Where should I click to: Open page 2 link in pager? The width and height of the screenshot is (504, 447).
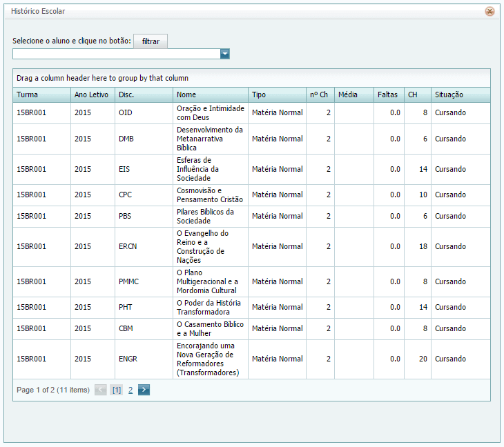[130, 390]
